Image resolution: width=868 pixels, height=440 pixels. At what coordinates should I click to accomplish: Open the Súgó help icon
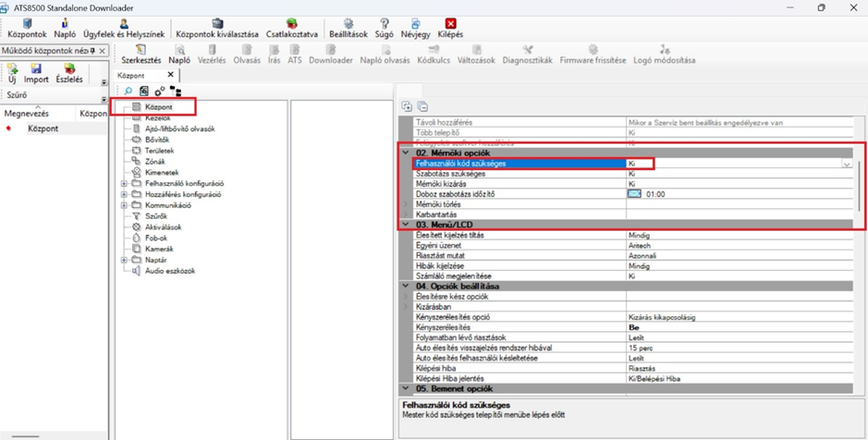click(385, 24)
